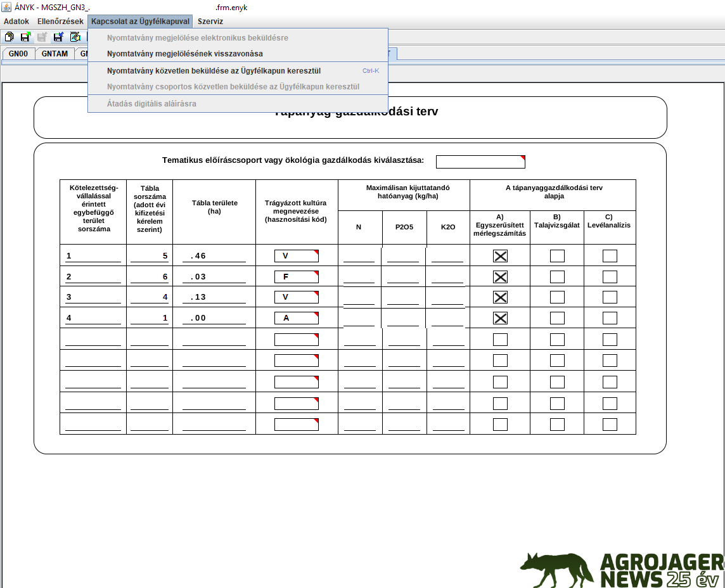This screenshot has height=588, width=725.
Task: Check Egyszerűsített mérlegszámítás in the fifth row
Action: click(x=500, y=340)
